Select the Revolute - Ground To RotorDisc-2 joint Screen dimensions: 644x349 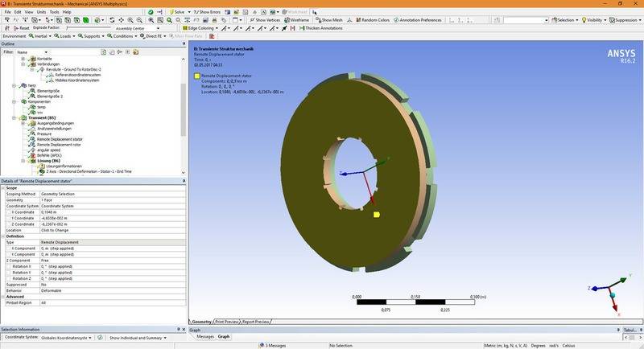[x=73, y=69]
